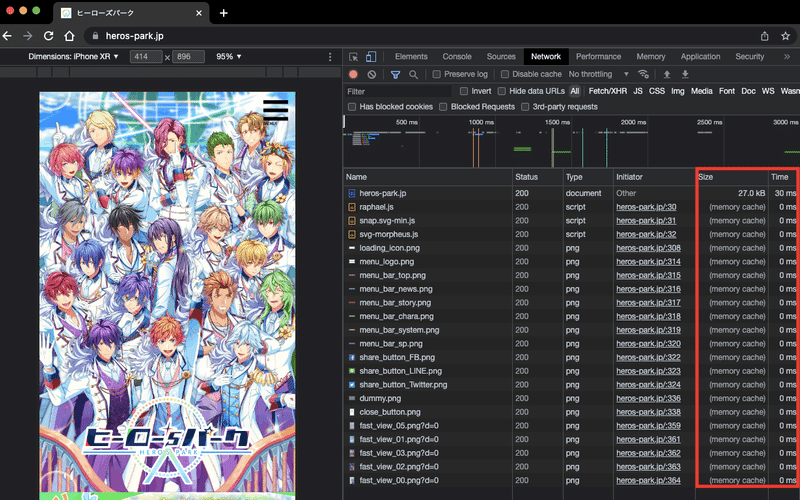Switch to the Memory tab
This screenshot has width=800, height=500.
click(651, 57)
